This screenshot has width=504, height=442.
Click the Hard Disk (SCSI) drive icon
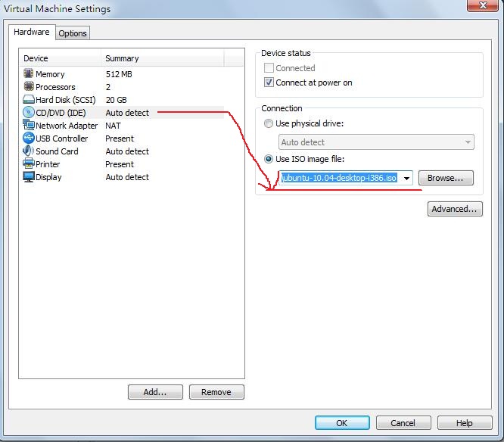click(29, 100)
